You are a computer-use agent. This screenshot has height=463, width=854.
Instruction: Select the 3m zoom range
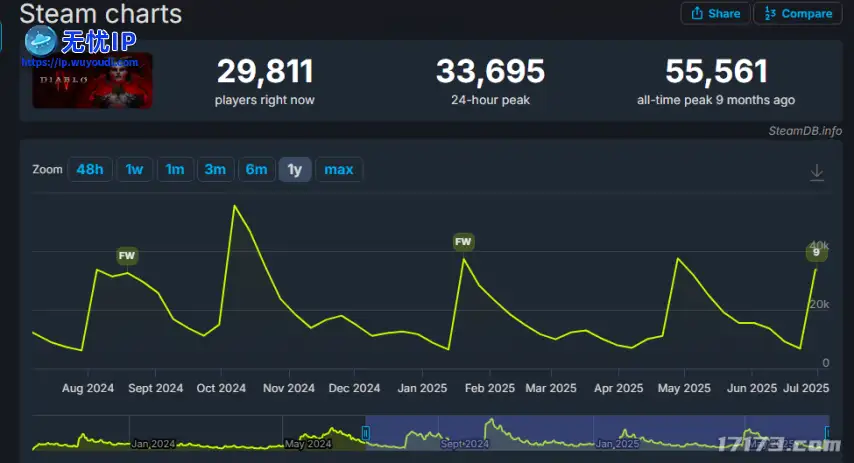[215, 169]
